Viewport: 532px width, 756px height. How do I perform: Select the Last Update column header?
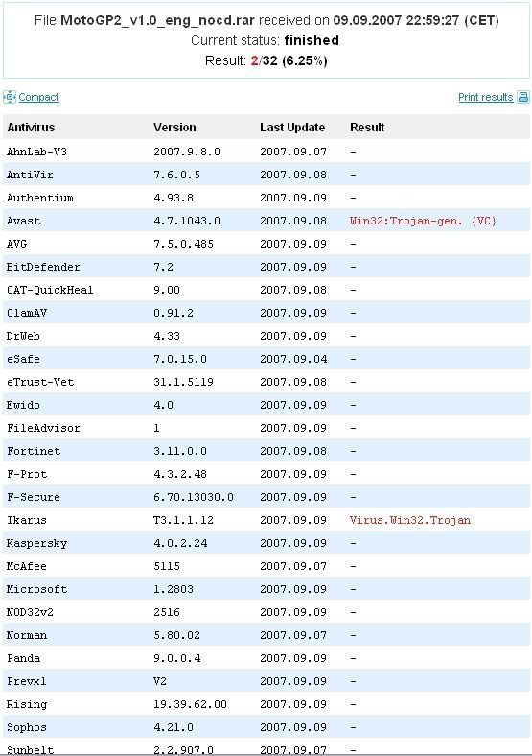(x=292, y=128)
